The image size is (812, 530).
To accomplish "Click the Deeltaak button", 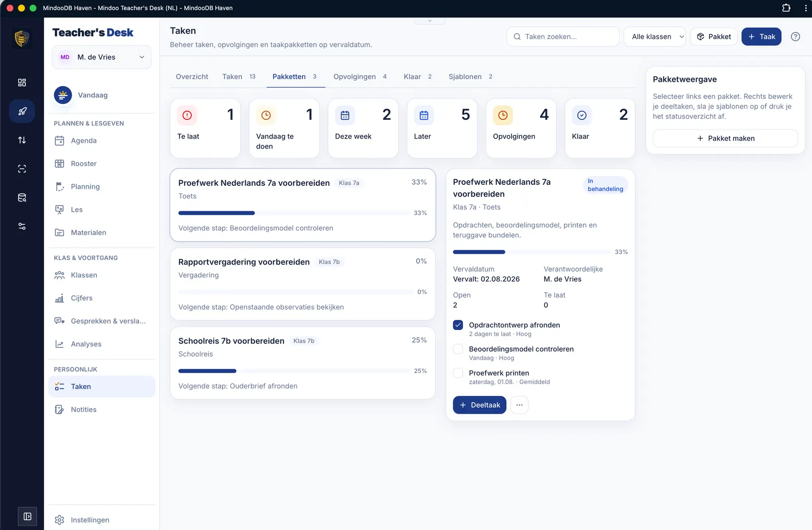I will (480, 405).
